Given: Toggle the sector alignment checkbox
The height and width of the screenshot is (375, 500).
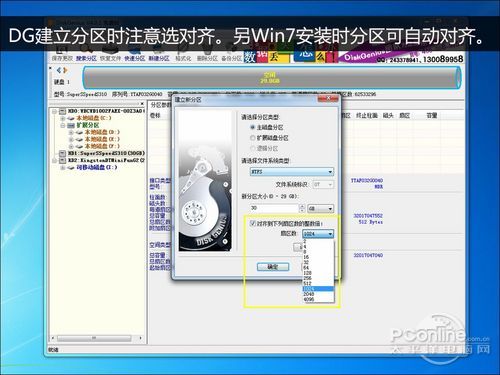Looking at the screenshot, I should 253,223.
